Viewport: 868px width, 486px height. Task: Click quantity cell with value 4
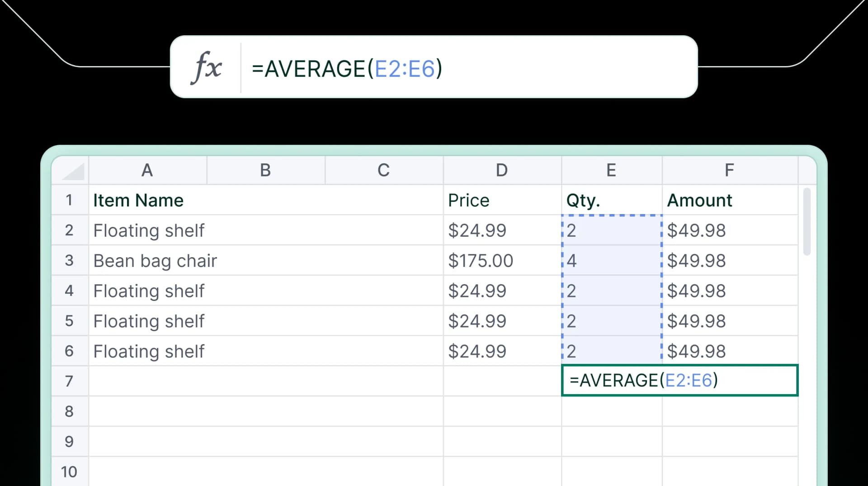point(612,261)
